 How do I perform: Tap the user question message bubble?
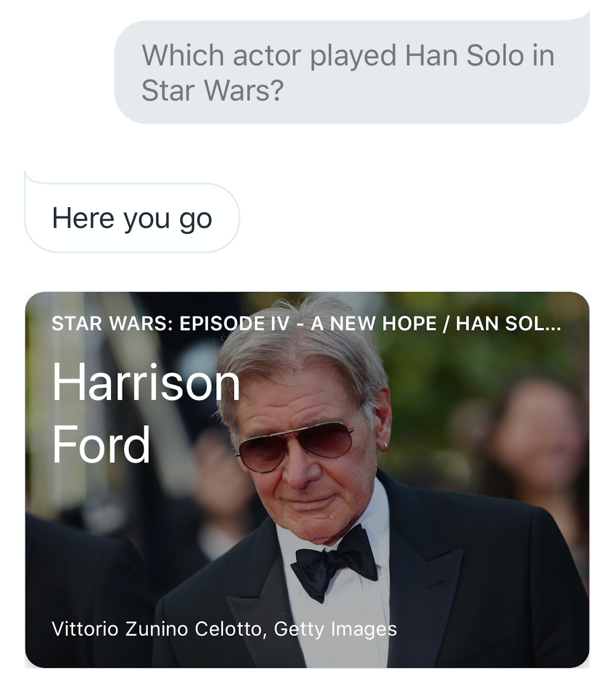click(x=351, y=73)
